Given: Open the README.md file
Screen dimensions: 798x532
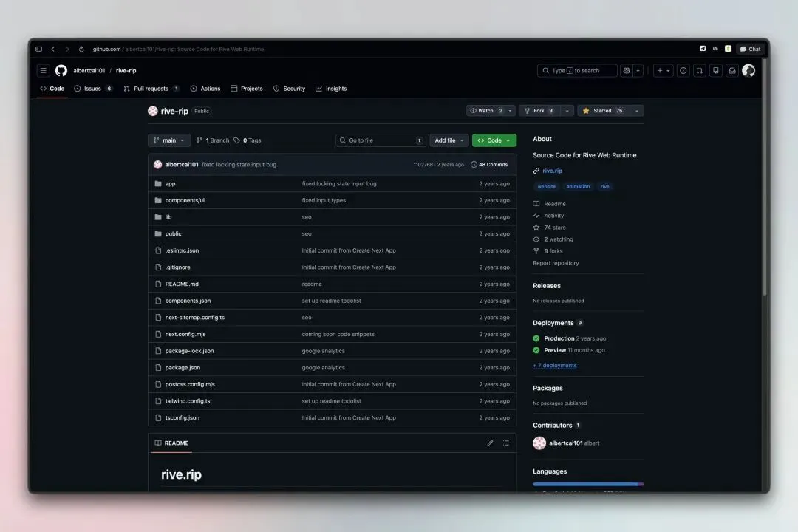Looking at the screenshot, I should click(x=182, y=284).
